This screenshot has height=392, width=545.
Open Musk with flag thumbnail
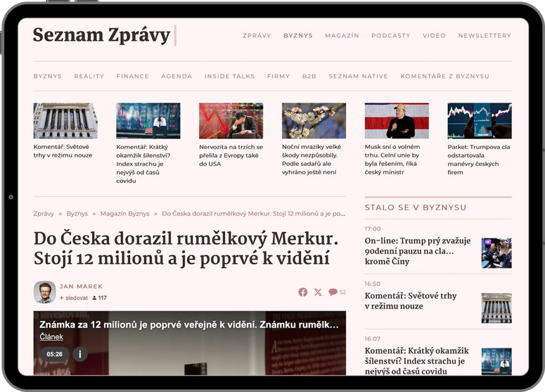397,121
